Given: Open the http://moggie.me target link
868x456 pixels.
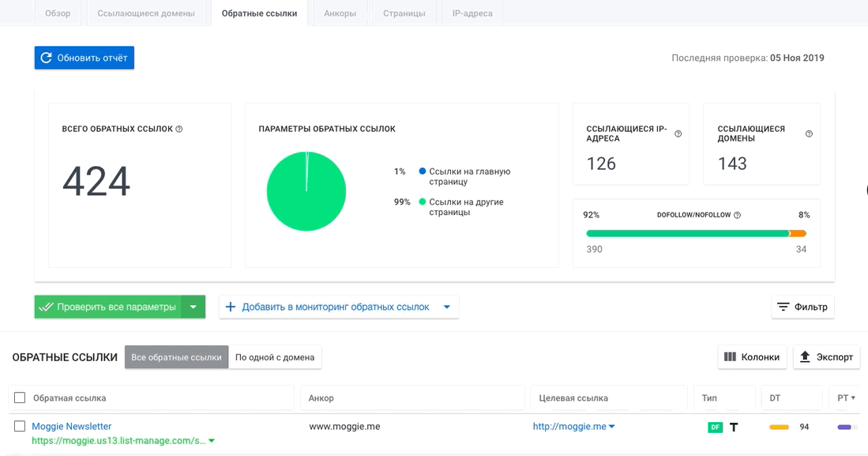Looking at the screenshot, I should [569, 427].
